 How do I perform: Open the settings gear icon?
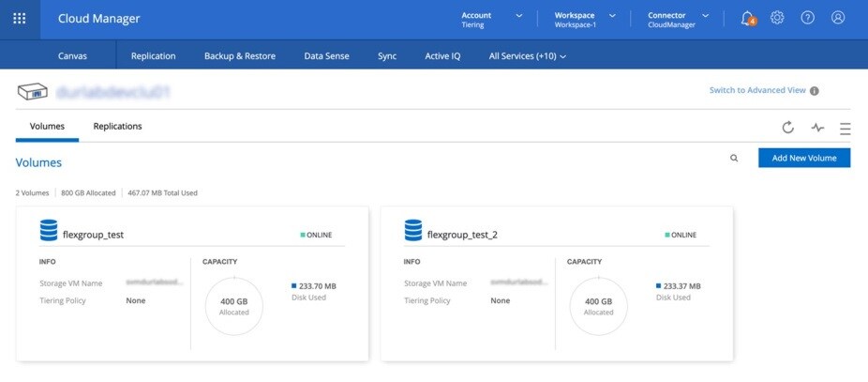coord(777,18)
